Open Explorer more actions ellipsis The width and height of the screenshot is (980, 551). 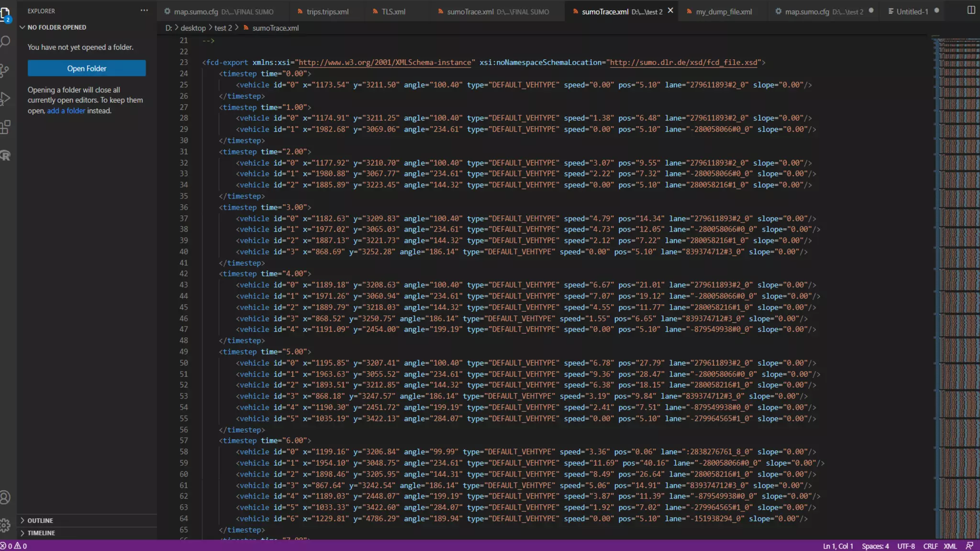point(144,11)
